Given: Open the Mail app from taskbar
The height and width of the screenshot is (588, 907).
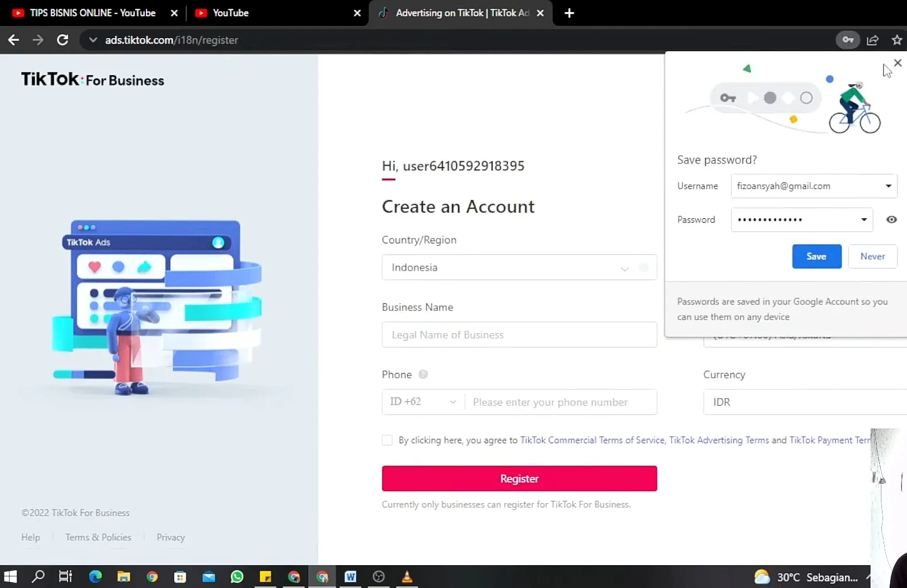Looking at the screenshot, I should pyautogui.click(x=209, y=577).
